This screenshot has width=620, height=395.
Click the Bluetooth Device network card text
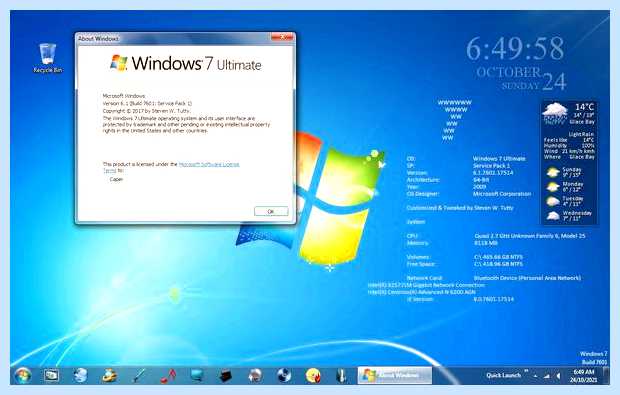pos(527,278)
